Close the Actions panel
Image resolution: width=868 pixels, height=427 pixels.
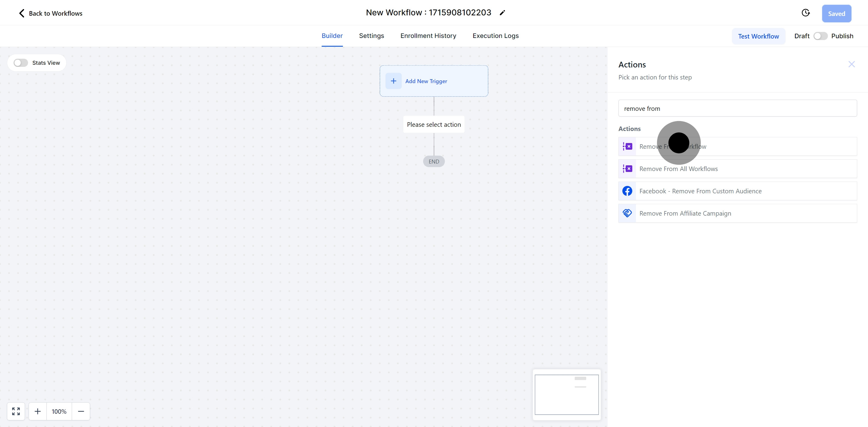coord(851,64)
